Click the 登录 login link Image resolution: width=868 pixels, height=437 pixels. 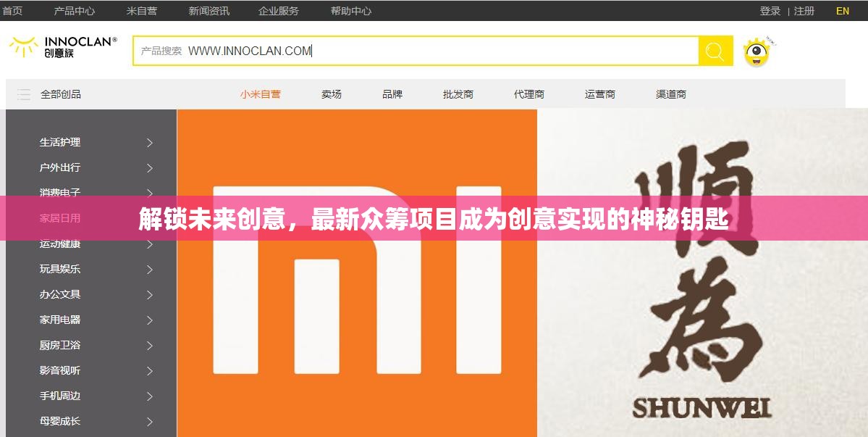(770, 11)
